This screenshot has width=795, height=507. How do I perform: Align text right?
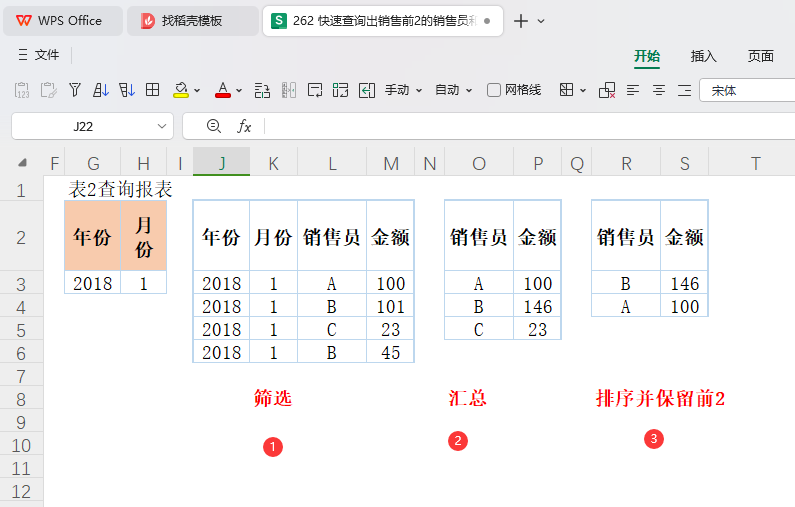684,90
